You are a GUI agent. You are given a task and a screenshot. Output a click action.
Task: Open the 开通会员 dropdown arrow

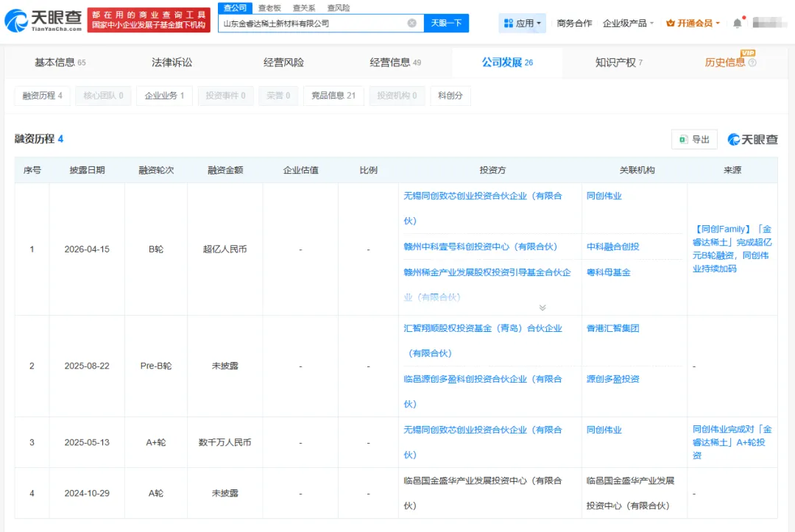click(718, 24)
